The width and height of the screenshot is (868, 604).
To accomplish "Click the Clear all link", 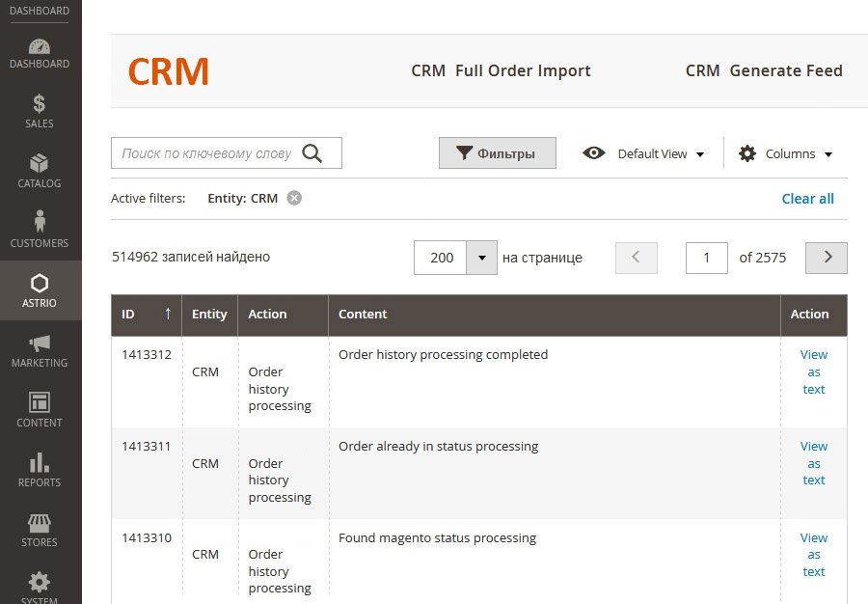I will tap(807, 199).
